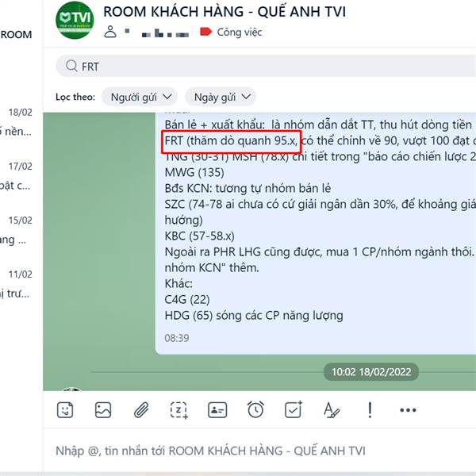Mark message as urgent with exclamation icon

coord(370,410)
